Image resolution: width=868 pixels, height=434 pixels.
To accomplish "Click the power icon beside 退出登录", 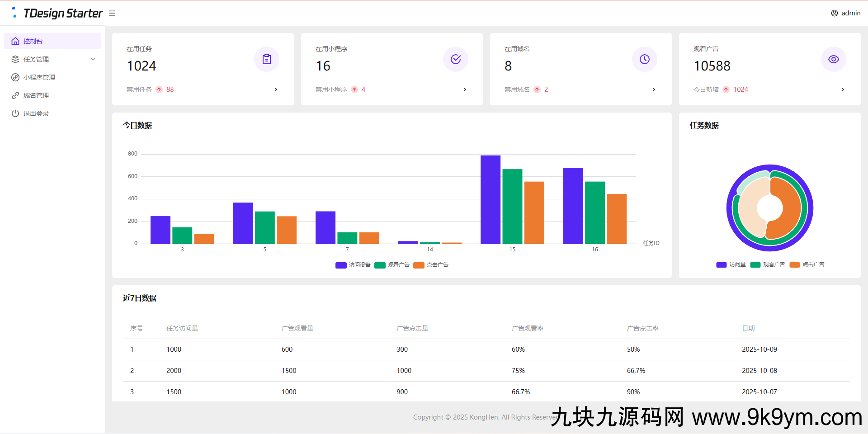I will pos(15,113).
